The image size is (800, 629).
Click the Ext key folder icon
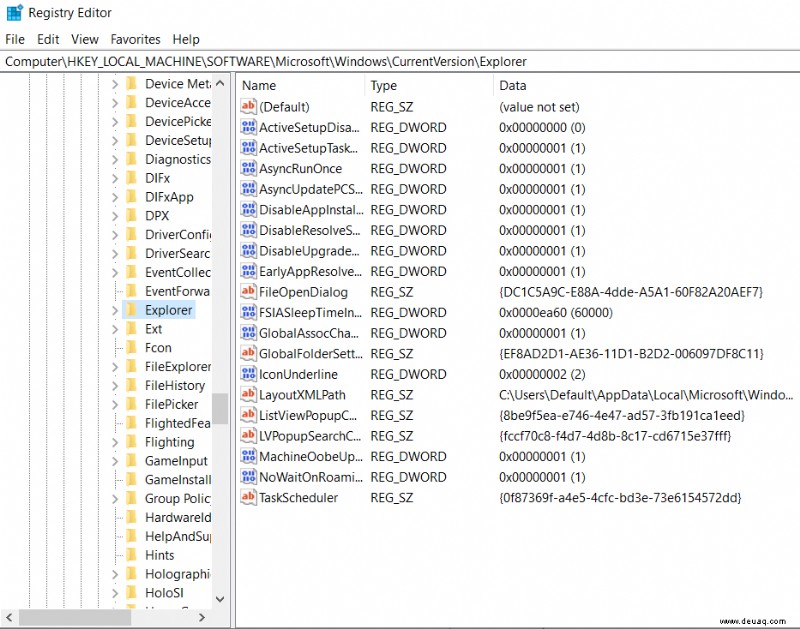pyautogui.click(x=131, y=329)
